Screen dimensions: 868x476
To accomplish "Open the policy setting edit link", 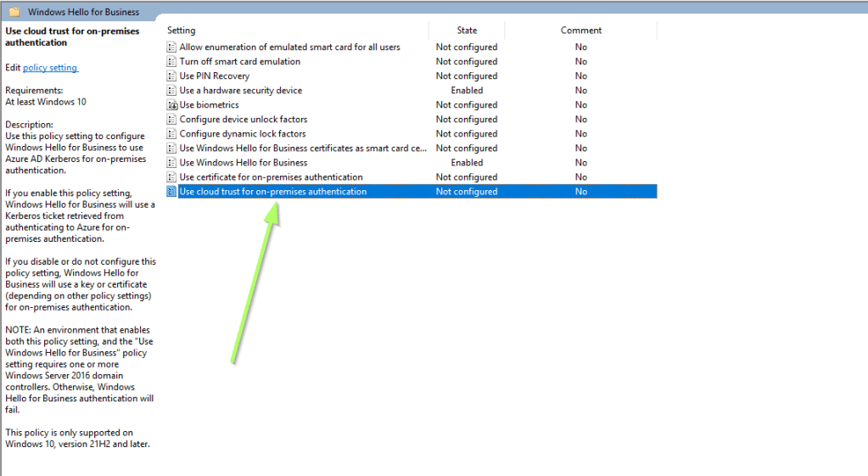I will pos(50,68).
